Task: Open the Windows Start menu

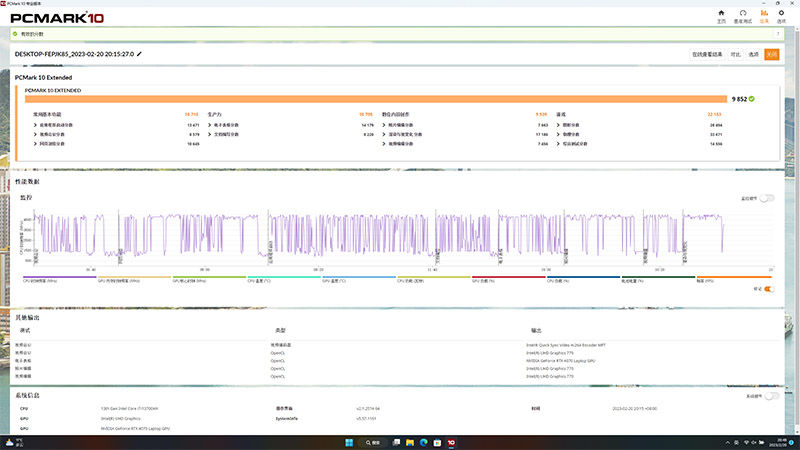Action: (x=349, y=442)
